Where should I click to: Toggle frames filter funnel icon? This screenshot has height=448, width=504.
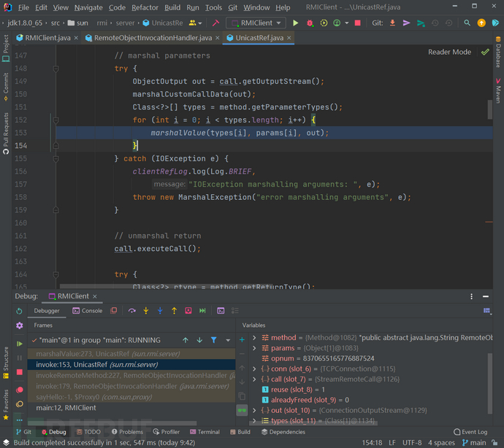point(214,340)
